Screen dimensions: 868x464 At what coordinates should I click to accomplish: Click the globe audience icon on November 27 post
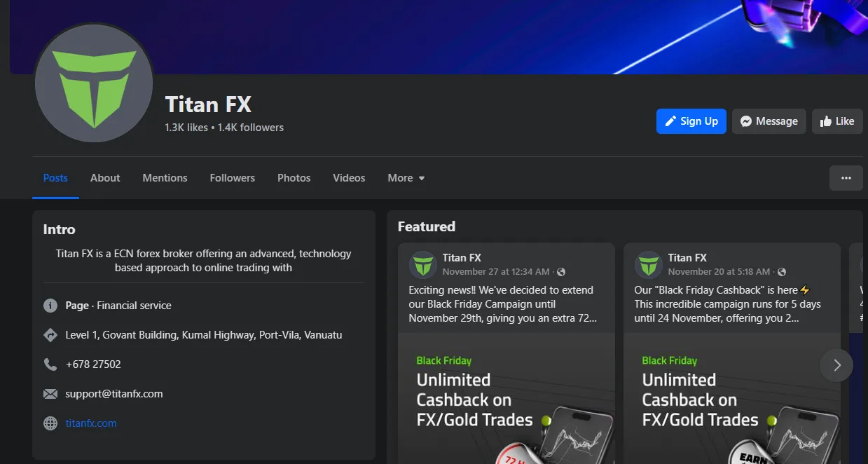pyautogui.click(x=561, y=272)
